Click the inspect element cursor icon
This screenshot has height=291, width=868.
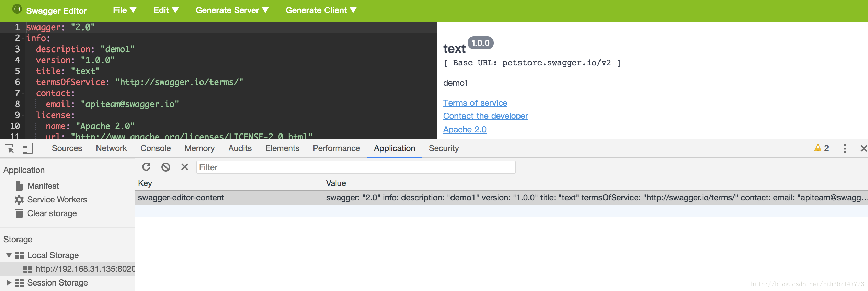(9, 149)
